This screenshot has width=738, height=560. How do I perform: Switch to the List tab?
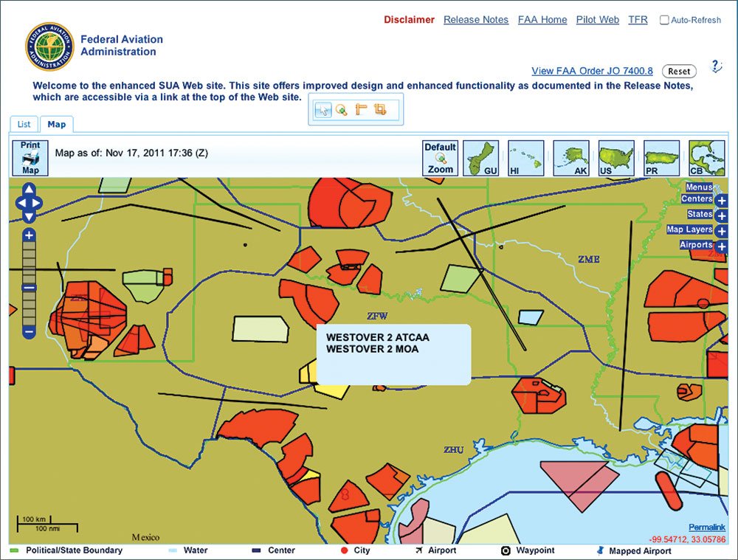point(24,125)
